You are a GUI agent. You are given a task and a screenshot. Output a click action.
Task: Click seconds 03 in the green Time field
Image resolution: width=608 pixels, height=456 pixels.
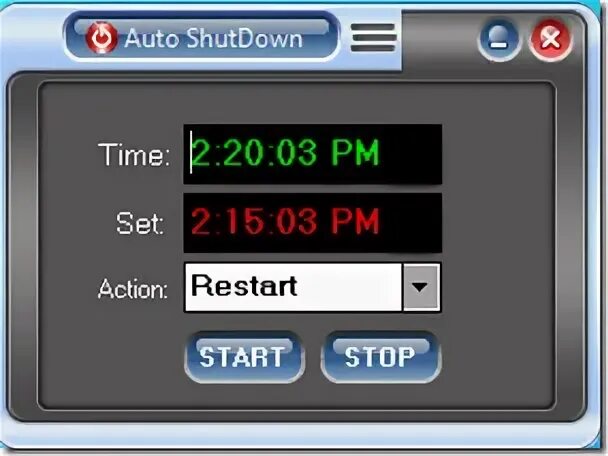(296, 153)
